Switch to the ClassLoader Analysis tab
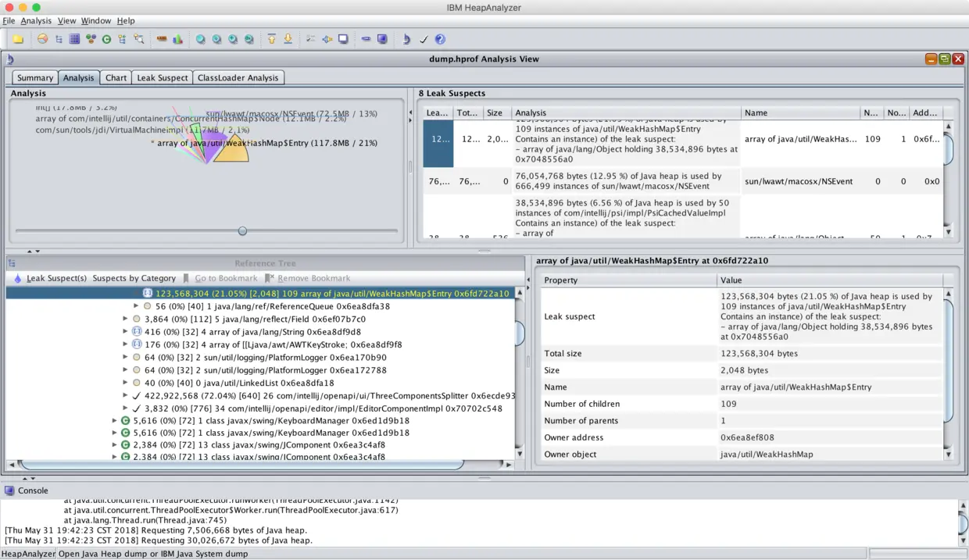Image resolution: width=969 pixels, height=560 pixels. click(x=238, y=77)
